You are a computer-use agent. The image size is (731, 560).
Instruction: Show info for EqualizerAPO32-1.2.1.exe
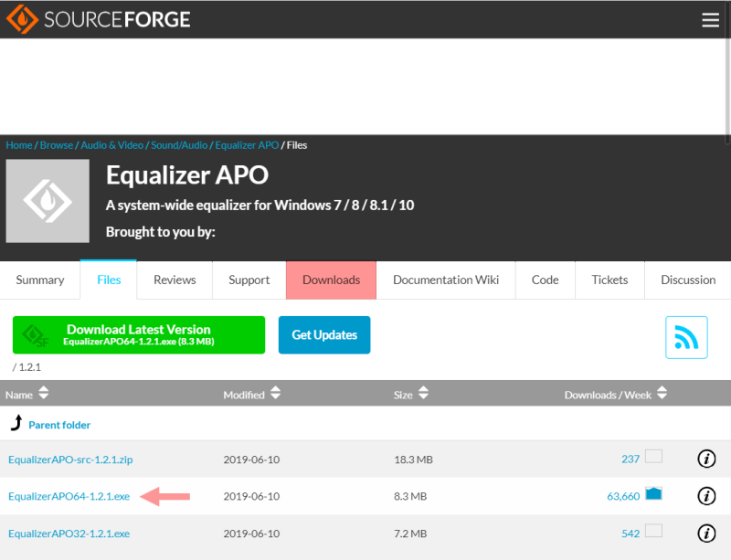pyautogui.click(x=706, y=533)
